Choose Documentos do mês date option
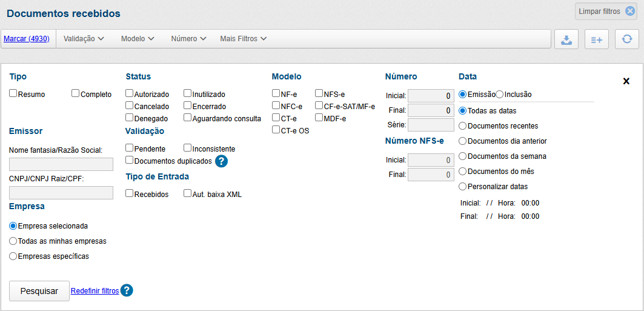 click(463, 172)
